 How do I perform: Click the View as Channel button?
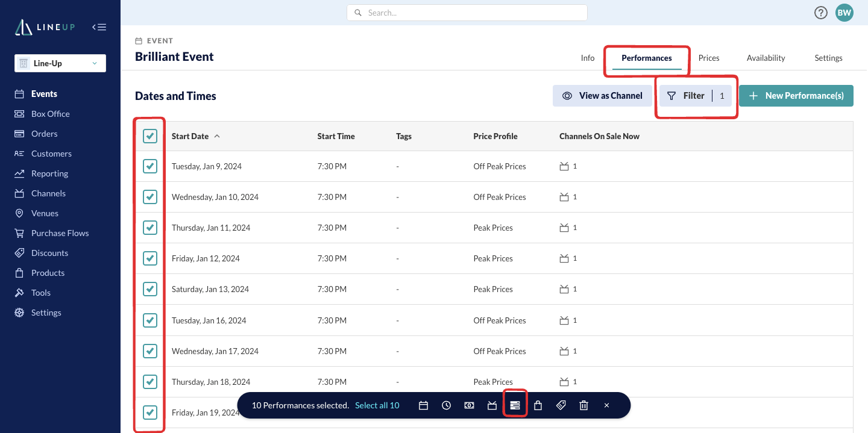pyautogui.click(x=602, y=96)
